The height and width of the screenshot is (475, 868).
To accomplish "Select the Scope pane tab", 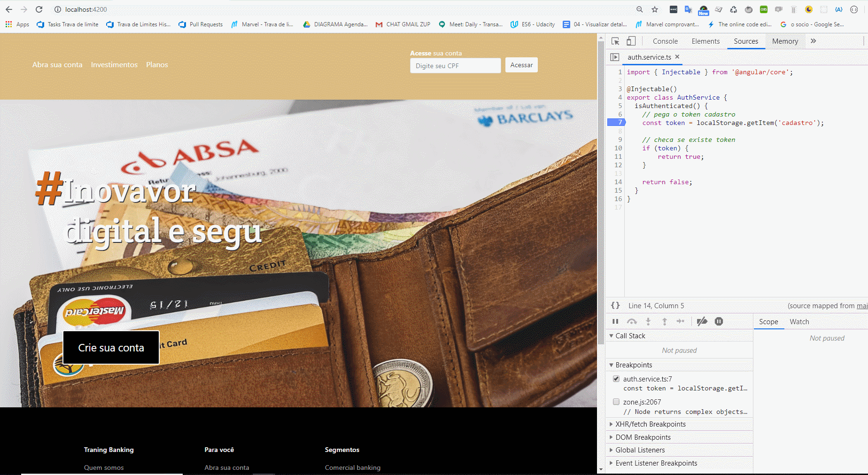I will [x=768, y=322].
